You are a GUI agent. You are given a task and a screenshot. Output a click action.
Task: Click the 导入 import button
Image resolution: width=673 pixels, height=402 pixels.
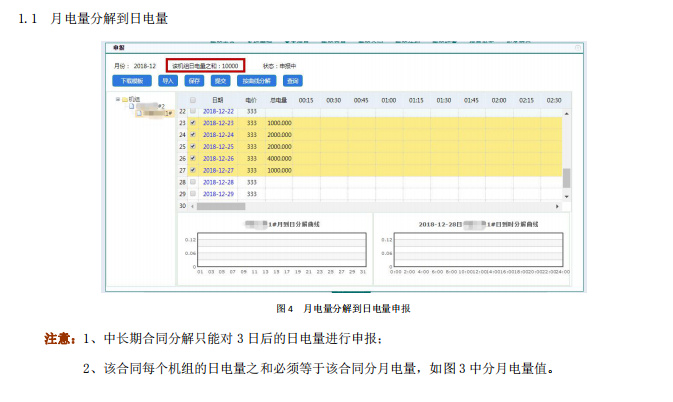pos(168,80)
